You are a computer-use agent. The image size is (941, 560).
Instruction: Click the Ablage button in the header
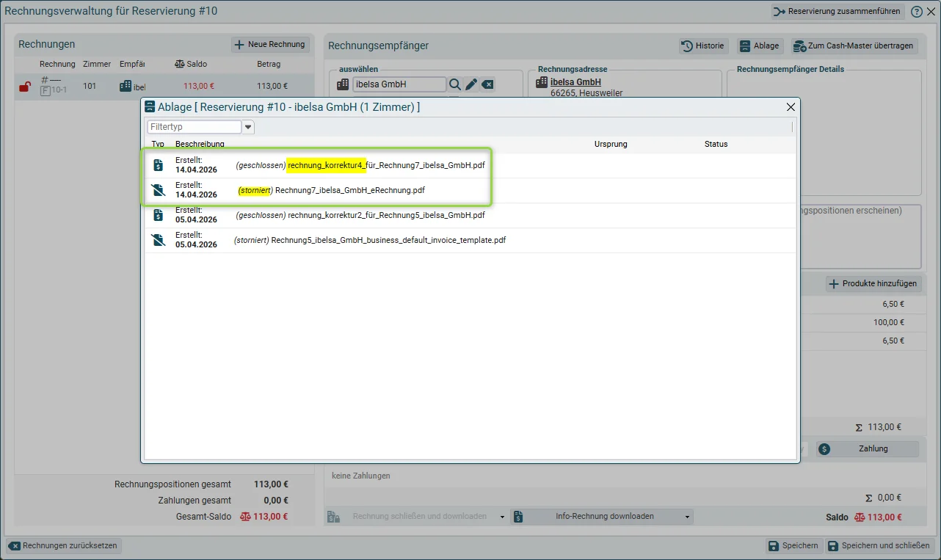tap(759, 46)
